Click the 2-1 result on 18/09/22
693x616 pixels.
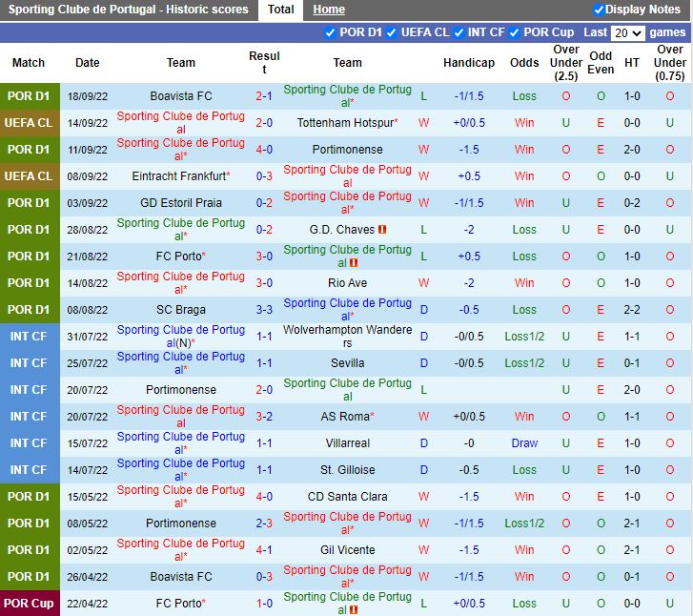(x=264, y=96)
